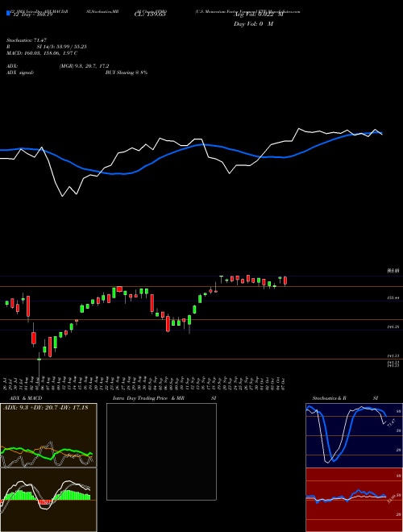403x532 pixels.
Task: Click the '(MGR) 9.3, 20.7, 17.2' ADX values
Action: coord(84,66)
